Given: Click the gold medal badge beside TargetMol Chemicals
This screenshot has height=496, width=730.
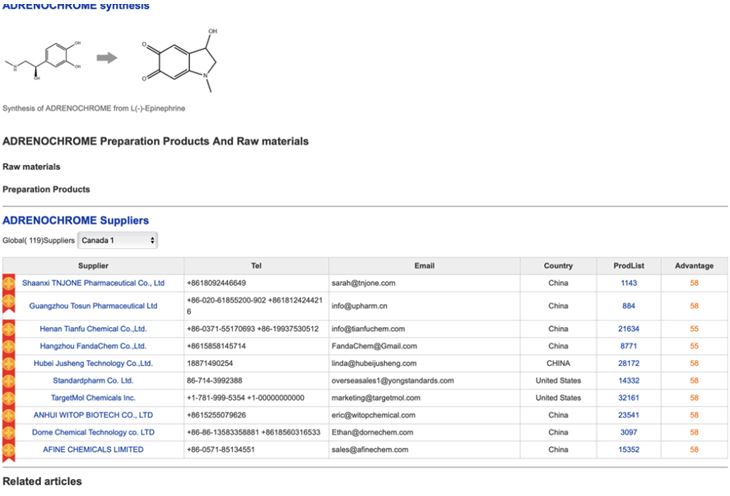Looking at the screenshot, I should (9, 398).
